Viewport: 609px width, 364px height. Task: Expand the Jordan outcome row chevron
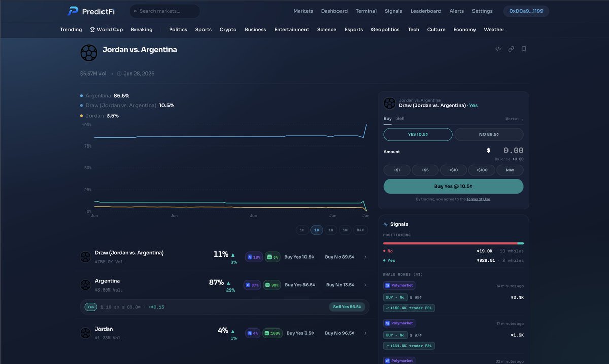[365, 333]
